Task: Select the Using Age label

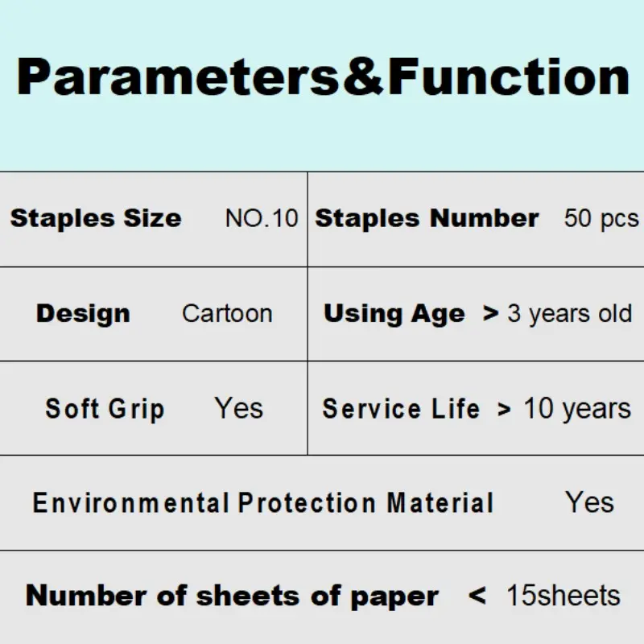Action: (394, 314)
